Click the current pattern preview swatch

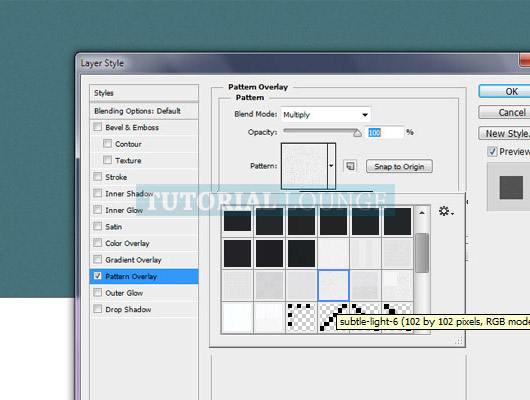(x=304, y=166)
